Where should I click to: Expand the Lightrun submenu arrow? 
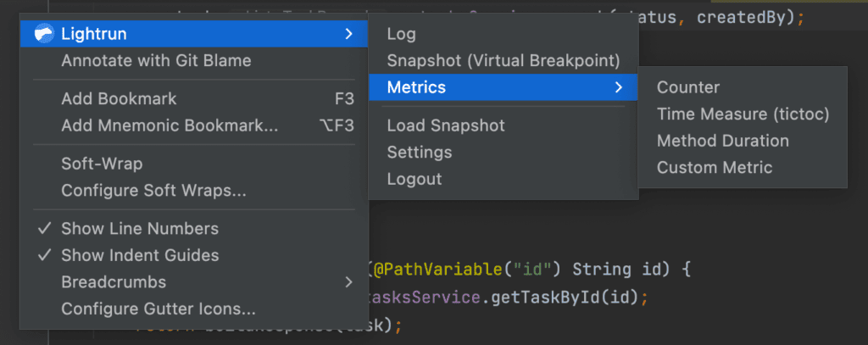(x=348, y=34)
